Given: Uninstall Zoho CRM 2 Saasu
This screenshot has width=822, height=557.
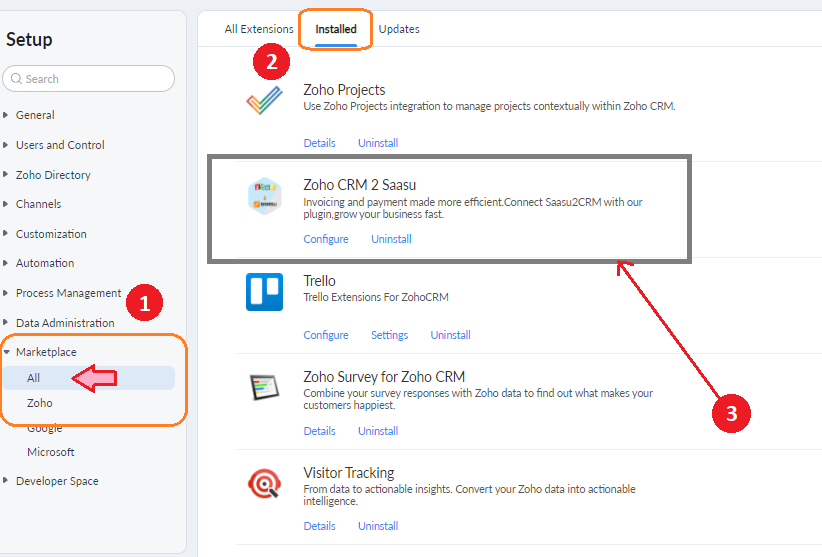Looking at the screenshot, I should point(391,239).
